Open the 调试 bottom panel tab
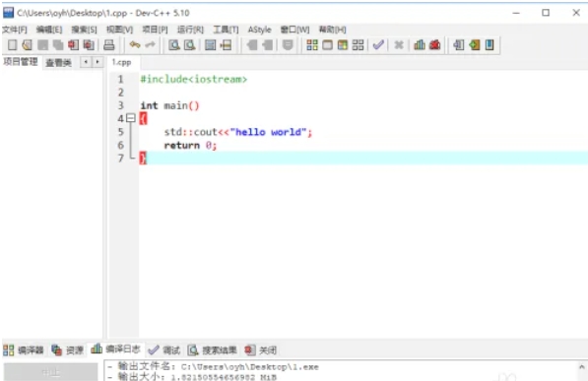The image size is (588, 381). tap(163, 350)
